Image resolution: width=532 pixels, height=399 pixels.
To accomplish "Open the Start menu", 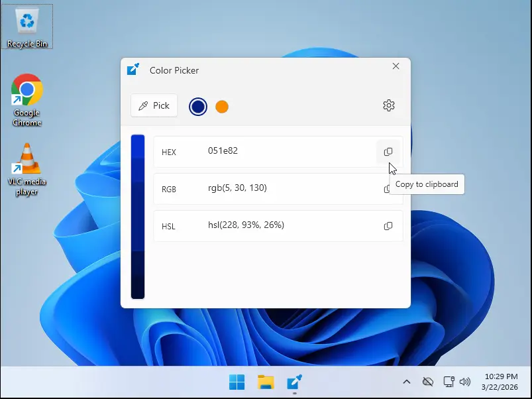I will point(237,382).
